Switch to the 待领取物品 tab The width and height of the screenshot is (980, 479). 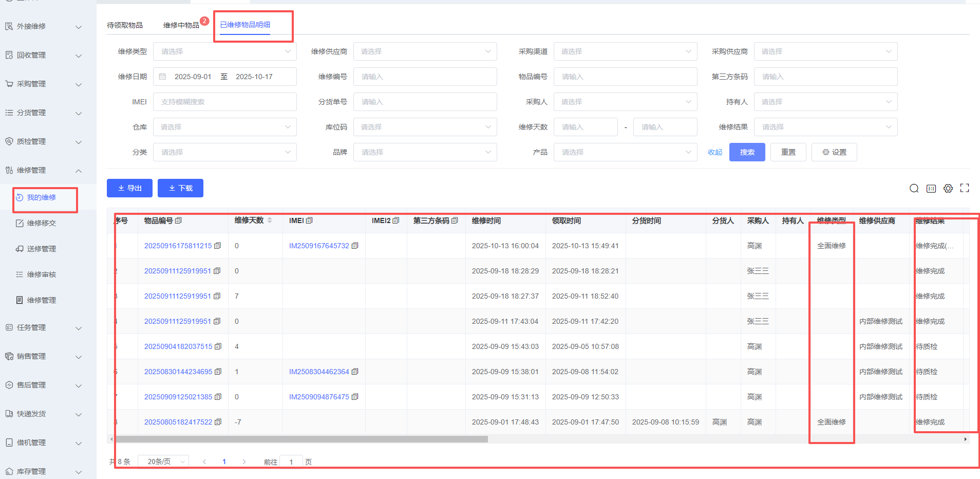tap(125, 25)
